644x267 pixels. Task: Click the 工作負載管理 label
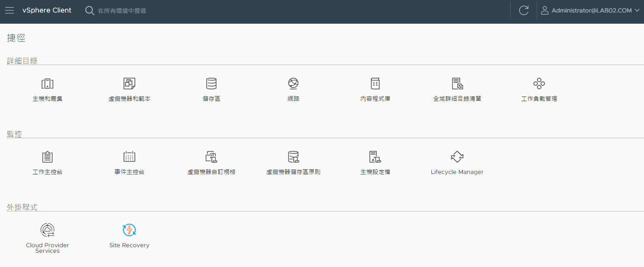click(x=539, y=99)
